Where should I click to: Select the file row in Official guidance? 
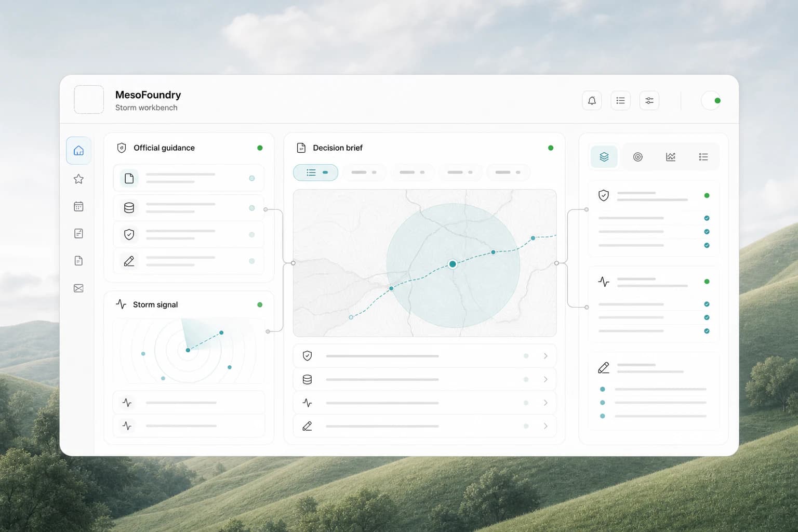coord(189,178)
